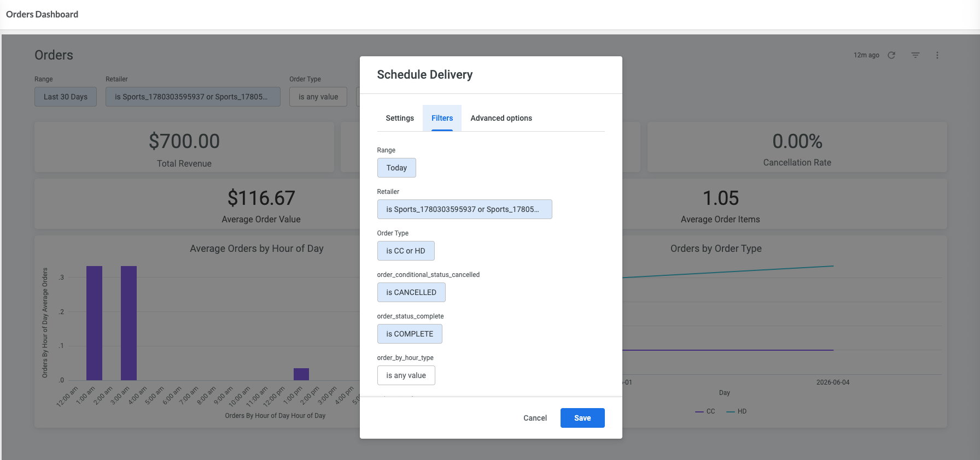Open the dashboard's Last 30 Days filter
This screenshot has width=980, height=460.
pyautogui.click(x=66, y=97)
